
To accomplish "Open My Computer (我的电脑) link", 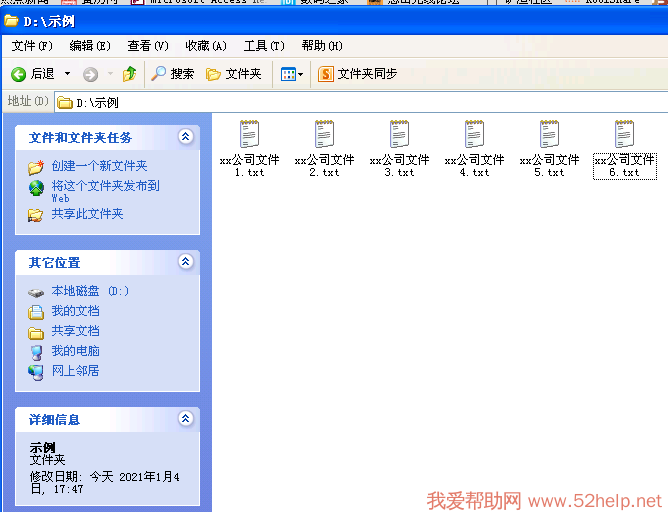I will [x=75, y=351].
